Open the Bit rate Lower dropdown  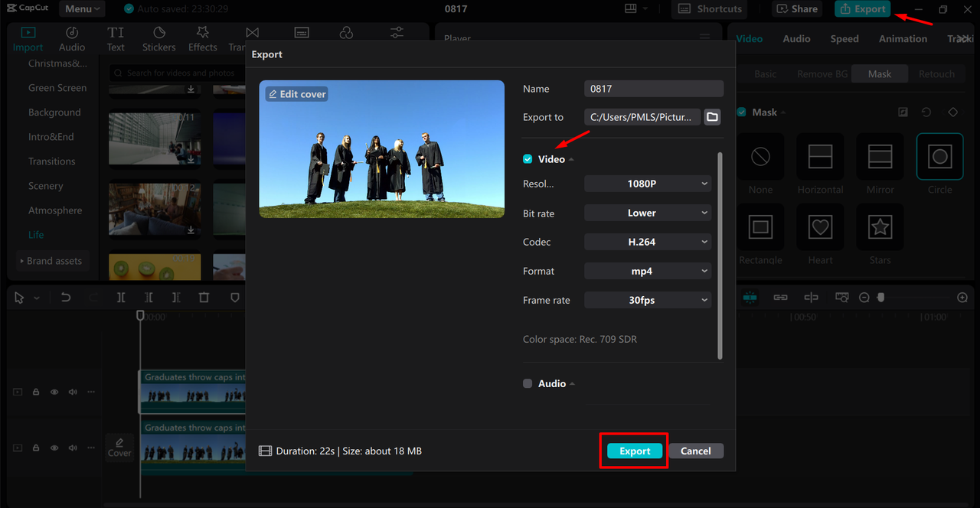(648, 213)
